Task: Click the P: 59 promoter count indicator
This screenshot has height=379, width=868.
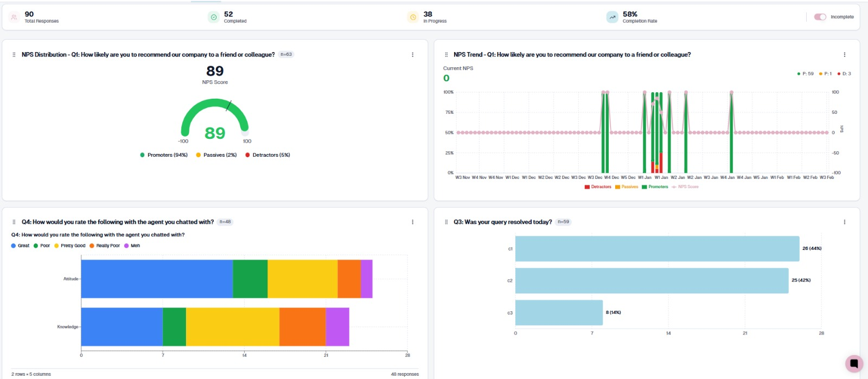Action: (x=805, y=74)
